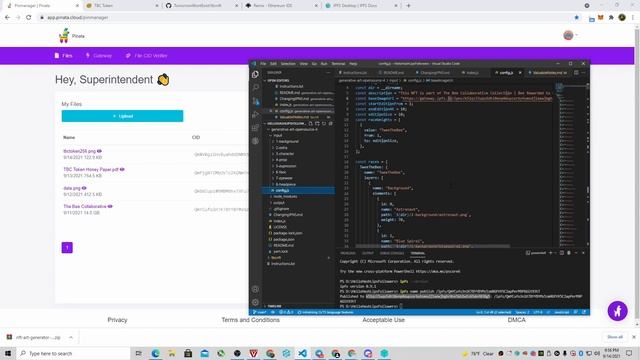Open Terms and Conditions footer link

tap(251, 320)
